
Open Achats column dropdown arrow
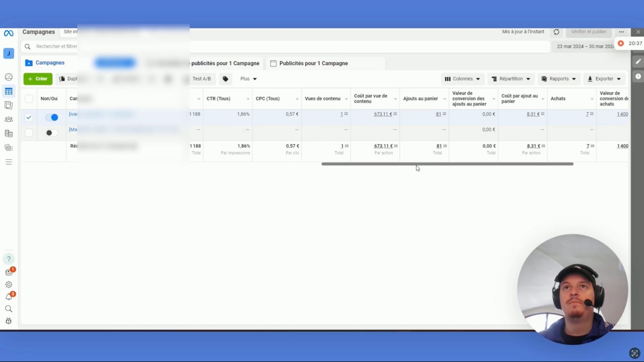[x=592, y=99]
